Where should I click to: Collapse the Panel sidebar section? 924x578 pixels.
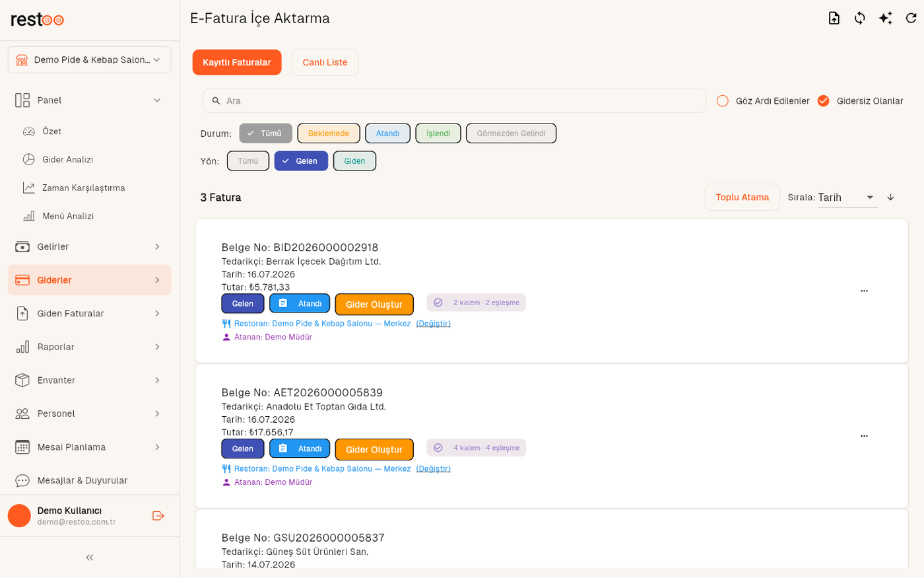pyautogui.click(x=90, y=100)
